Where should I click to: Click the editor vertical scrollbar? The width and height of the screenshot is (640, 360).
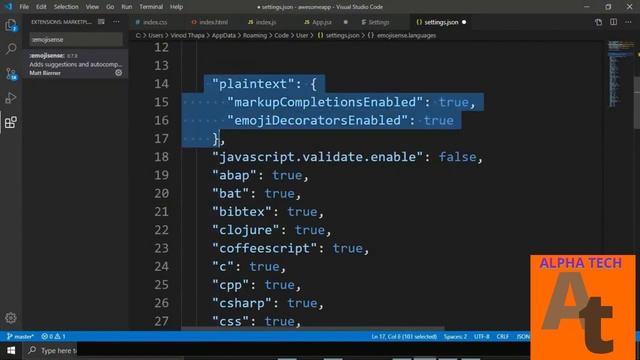tap(637, 102)
